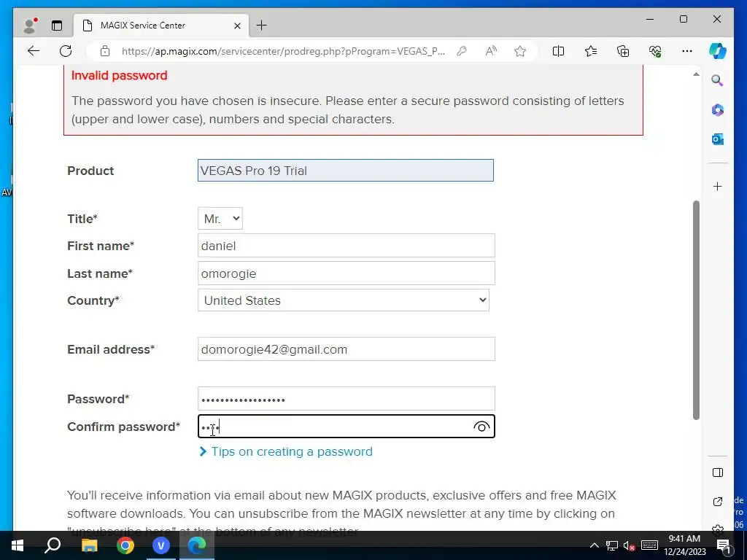747x560 pixels.
Task: Open the Microsoft 365 sidebar icon
Action: pyautogui.click(x=718, y=110)
